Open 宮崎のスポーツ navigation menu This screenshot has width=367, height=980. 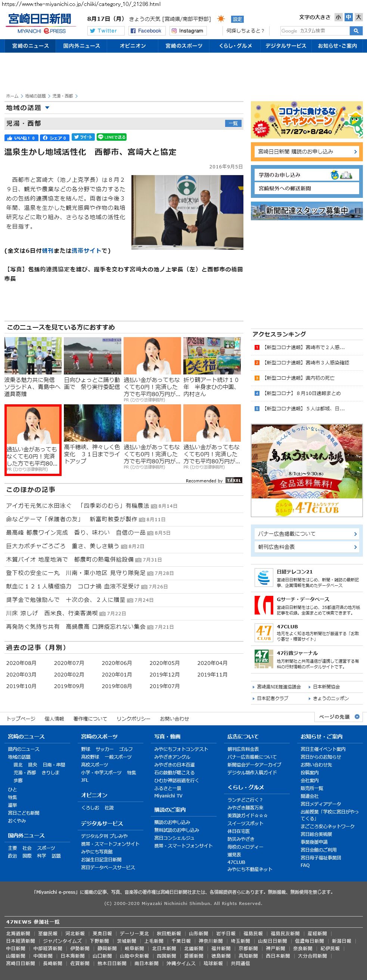(184, 46)
